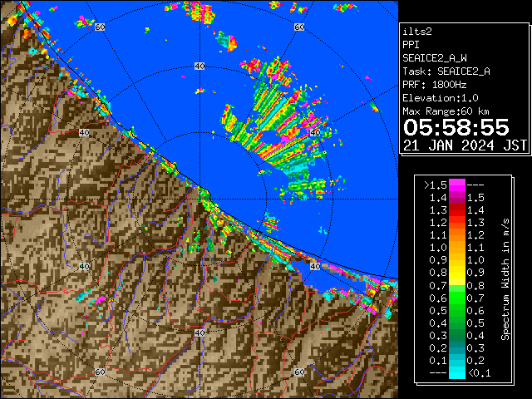Click the 'PPI' scan type text
532x399 pixels.
coord(411,45)
